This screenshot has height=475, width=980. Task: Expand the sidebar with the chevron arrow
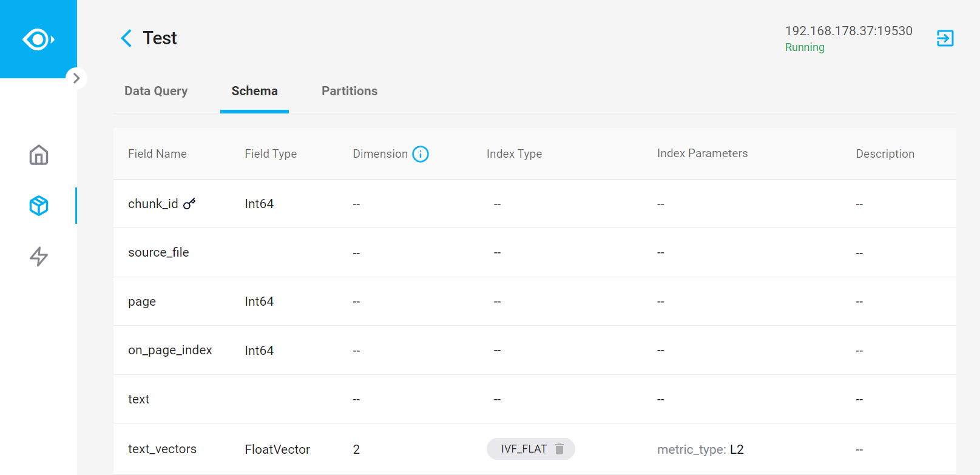[x=76, y=78]
